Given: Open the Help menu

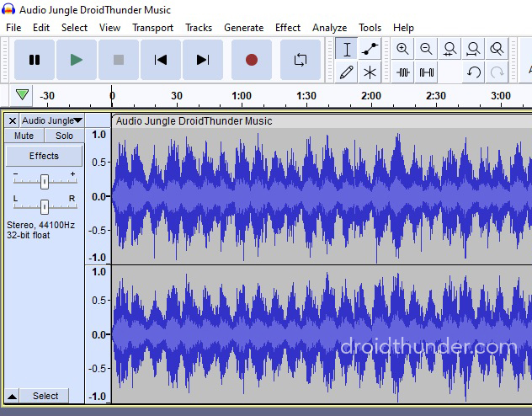Looking at the screenshot, I should click(x=403, y=28).
